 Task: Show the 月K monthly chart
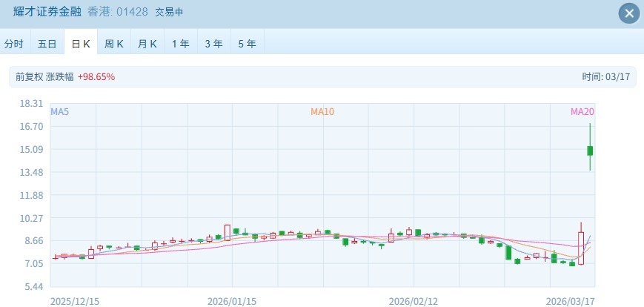coord(147,44)
